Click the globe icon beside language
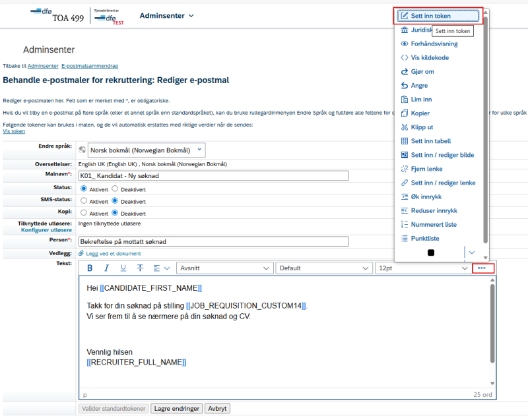The height and width of the screenshot is (420, 528). (82, 150)
